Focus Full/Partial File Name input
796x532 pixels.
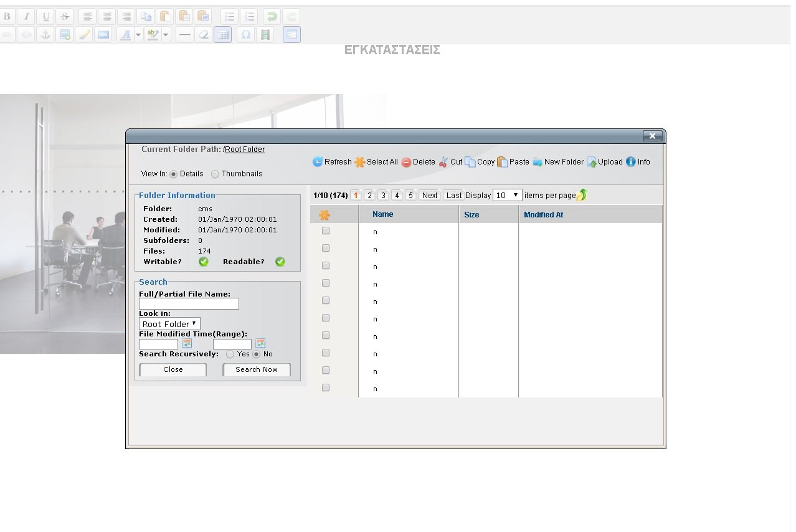(189, 304)
